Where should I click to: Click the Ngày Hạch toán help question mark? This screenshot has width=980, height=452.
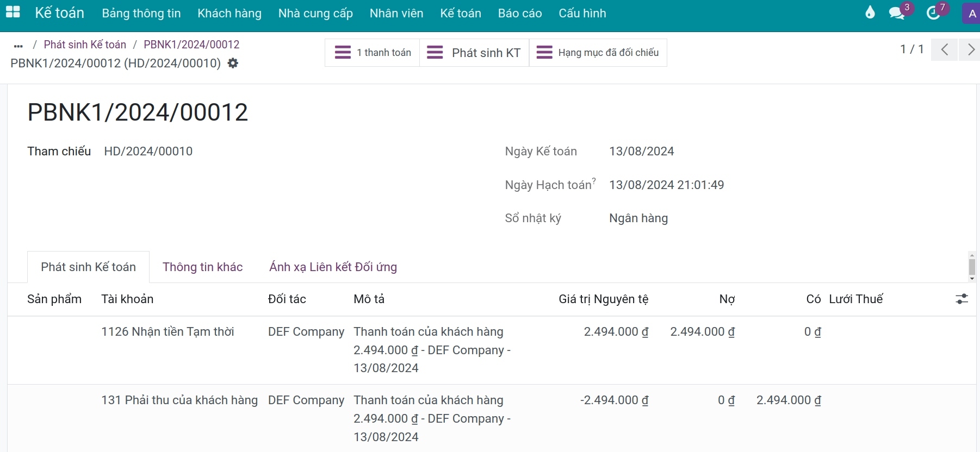pos(594,181)
